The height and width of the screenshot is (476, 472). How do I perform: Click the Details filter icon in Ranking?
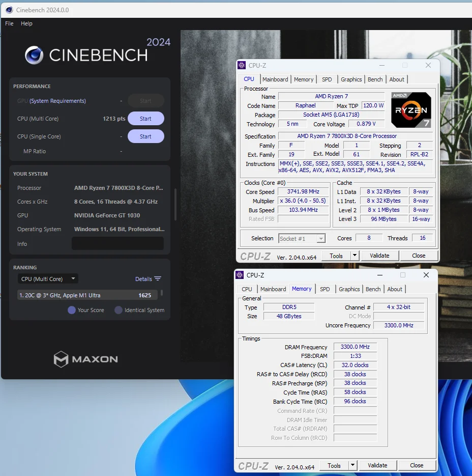point(158,278)
